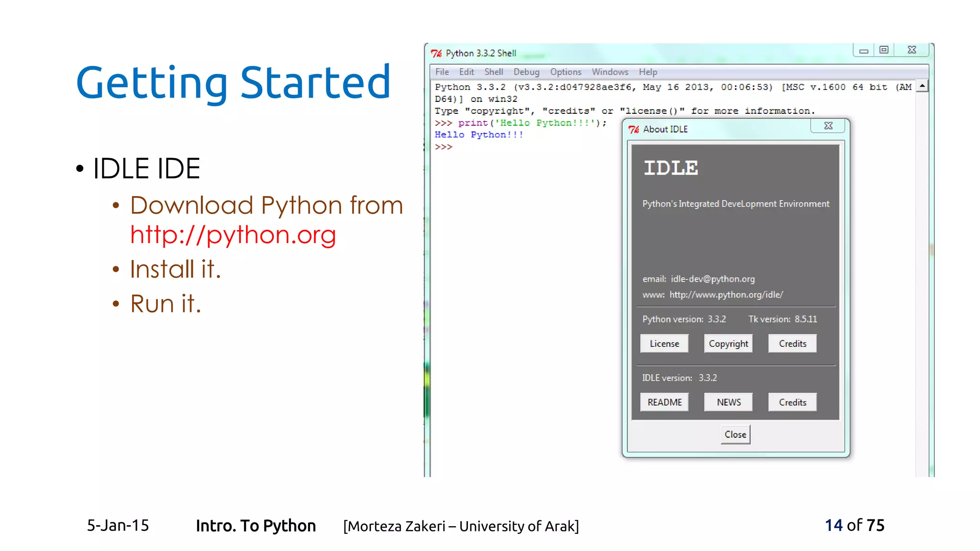
Task: Open the README button
Action: click(x=664, y=402)
